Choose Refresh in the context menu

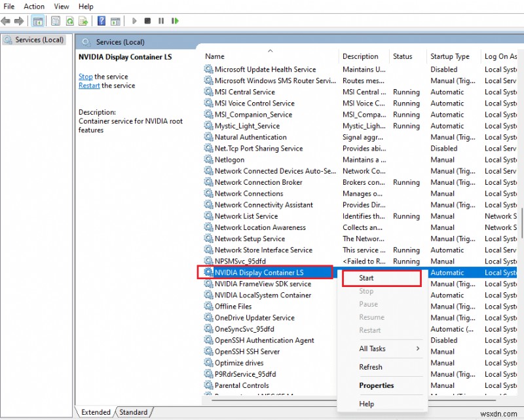(x=383, y=367)
